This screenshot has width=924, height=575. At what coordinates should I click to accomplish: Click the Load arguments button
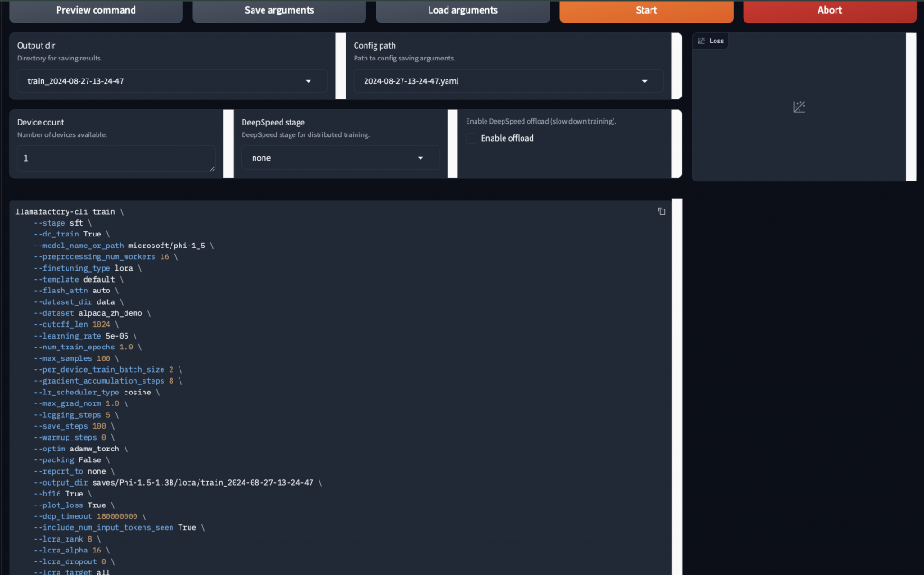coord(463,11)
